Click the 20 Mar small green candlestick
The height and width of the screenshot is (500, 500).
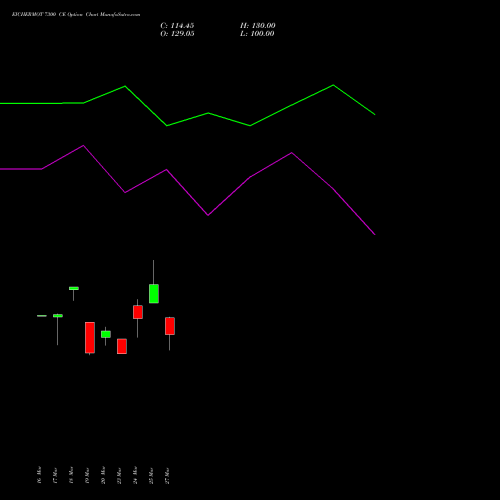[106, 334]
